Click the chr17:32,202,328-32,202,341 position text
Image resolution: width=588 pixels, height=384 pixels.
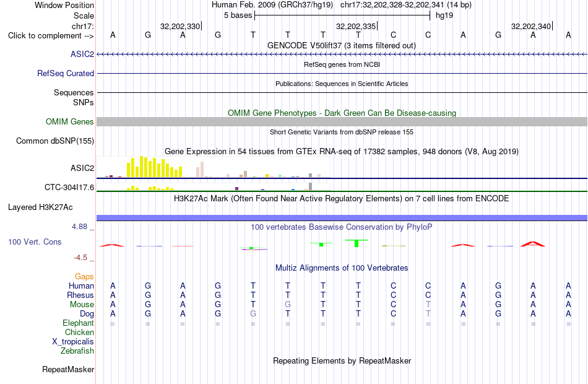pyautogui.click(x=406, y=5)
